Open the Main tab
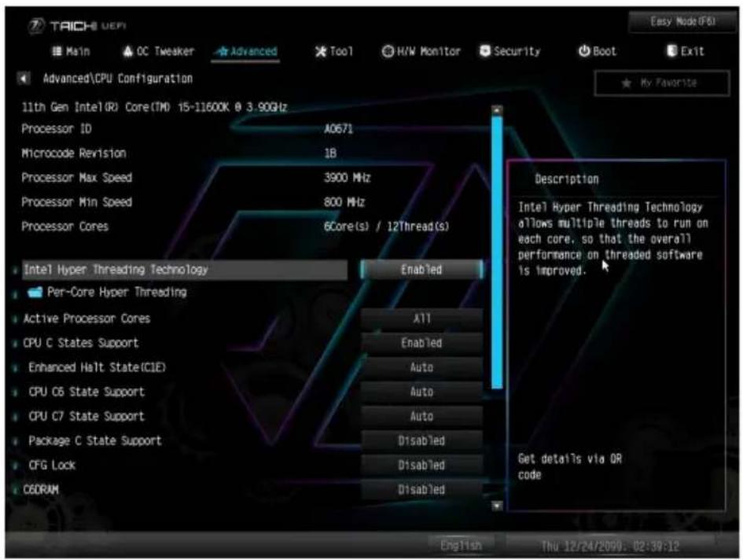Image resolution: width=743 pixels, height=560 pixels. click(x=71, y=51)
